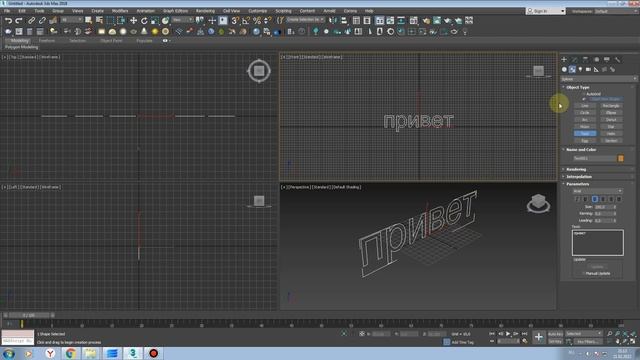Uncheck the Start New Shape checkbox
This screenshot has width=640, height=360.
click(x=584, y=99)
